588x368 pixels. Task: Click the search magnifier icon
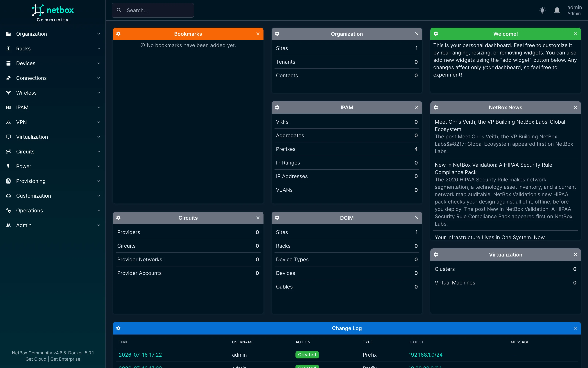[119, 10]
